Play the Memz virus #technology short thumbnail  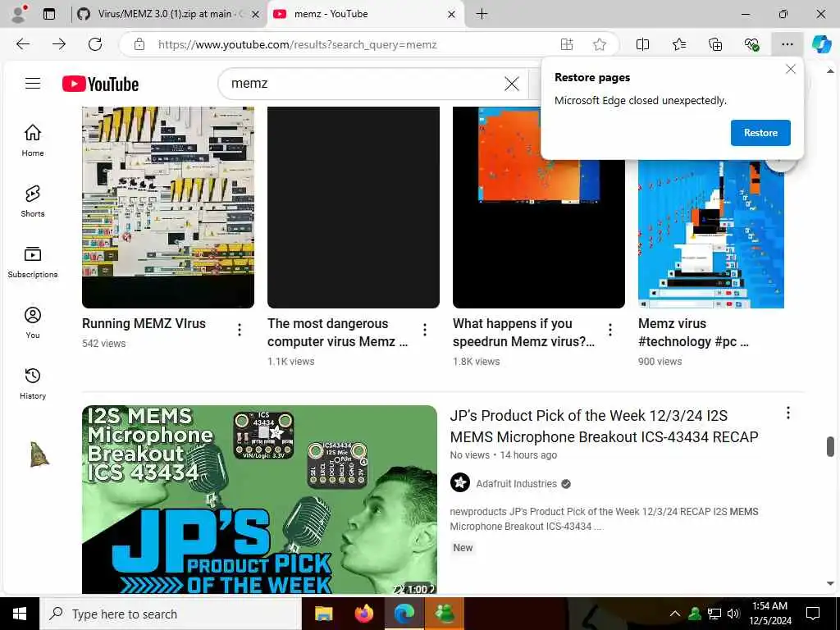tap(711, 234)
